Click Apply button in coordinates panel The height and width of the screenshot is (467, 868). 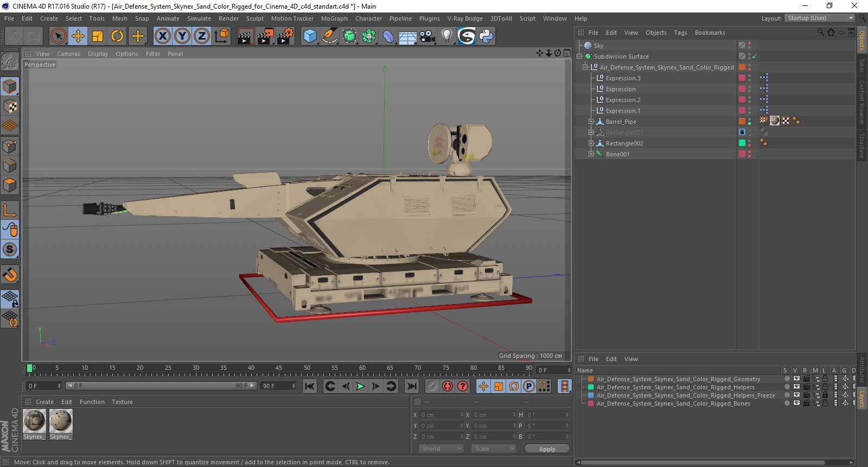(x=547, y=449)
